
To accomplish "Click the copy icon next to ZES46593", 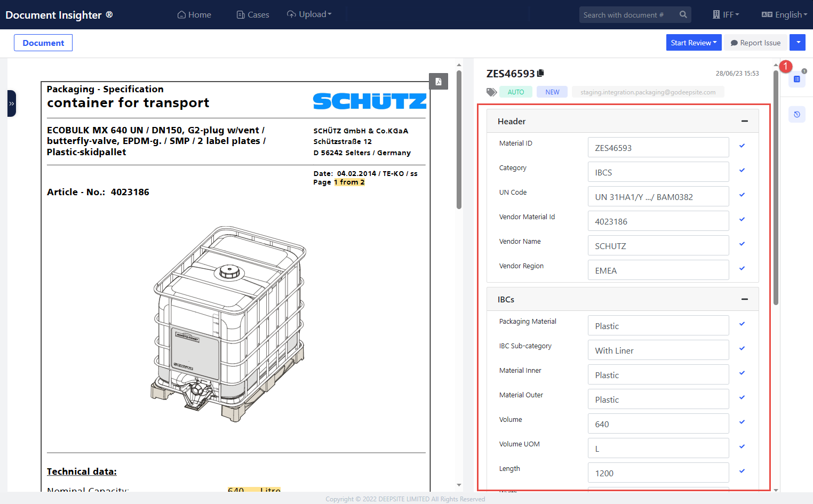I will click(x=540, y=73).
